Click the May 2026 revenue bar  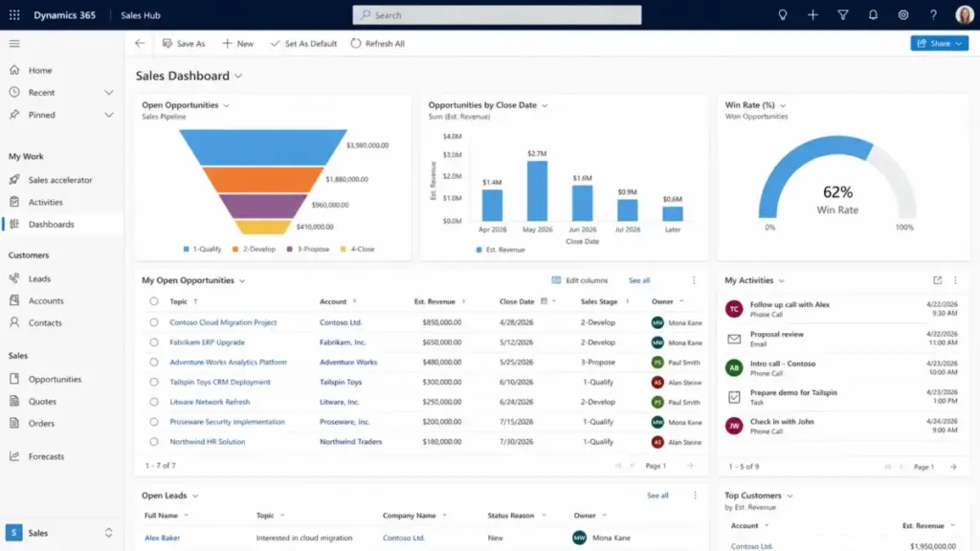pyautogui.click(x=538, y=191)
